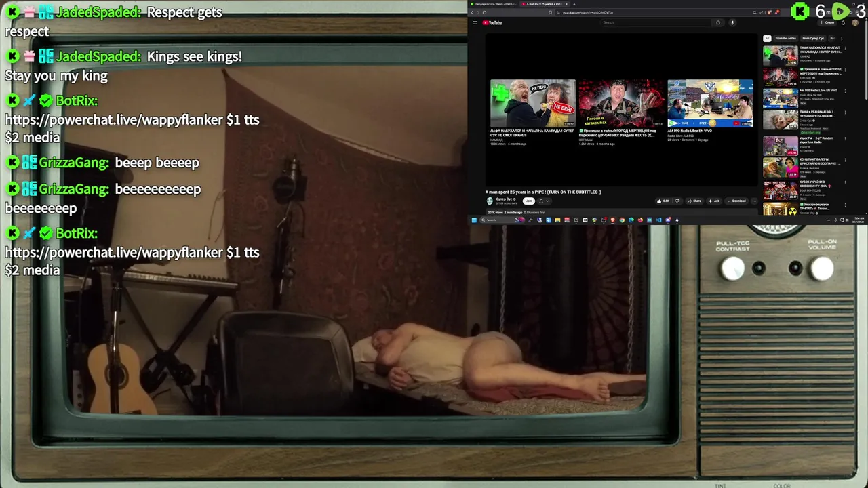Click the Join channel button

pos(529,201)
